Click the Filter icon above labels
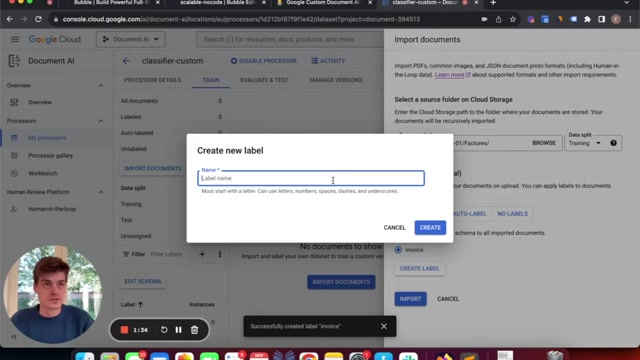This screenshot has height=360, width=640. [126, 254]
